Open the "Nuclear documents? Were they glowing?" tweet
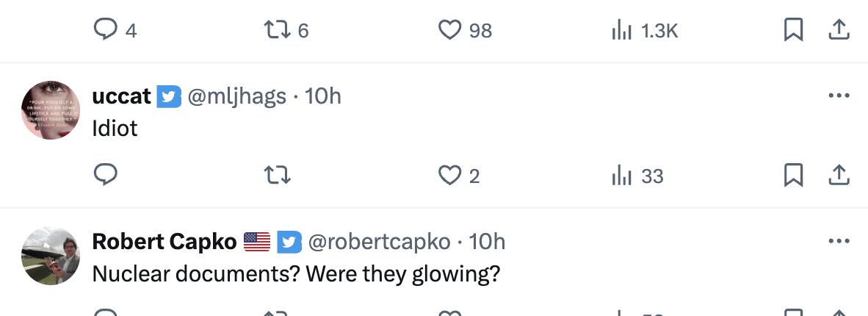This screenshot has height=316, width=868. 296,273
